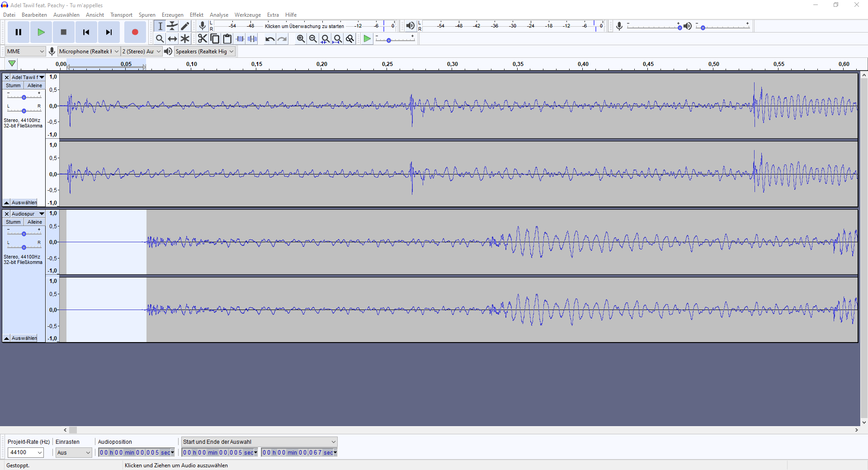Screen dimensions: 868x470
Task: Click the play-at-speed slider handle
Action: click(388, 41)
